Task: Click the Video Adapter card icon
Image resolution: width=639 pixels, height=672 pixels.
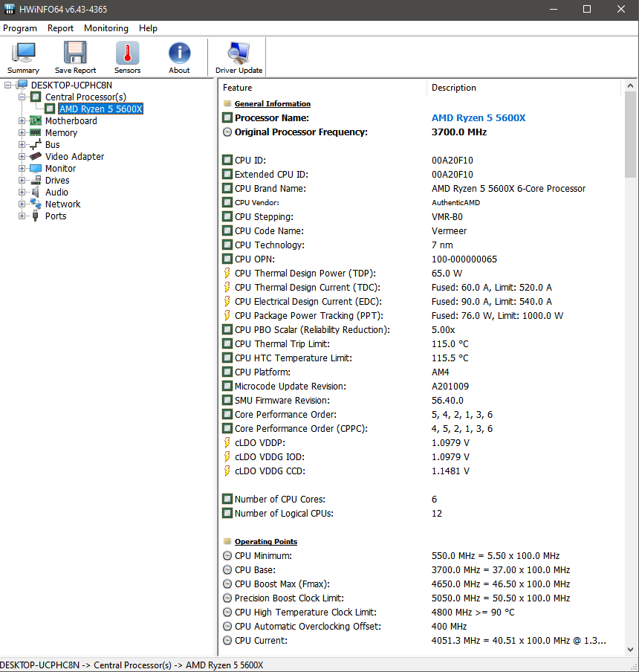Action: click(36, 156)
